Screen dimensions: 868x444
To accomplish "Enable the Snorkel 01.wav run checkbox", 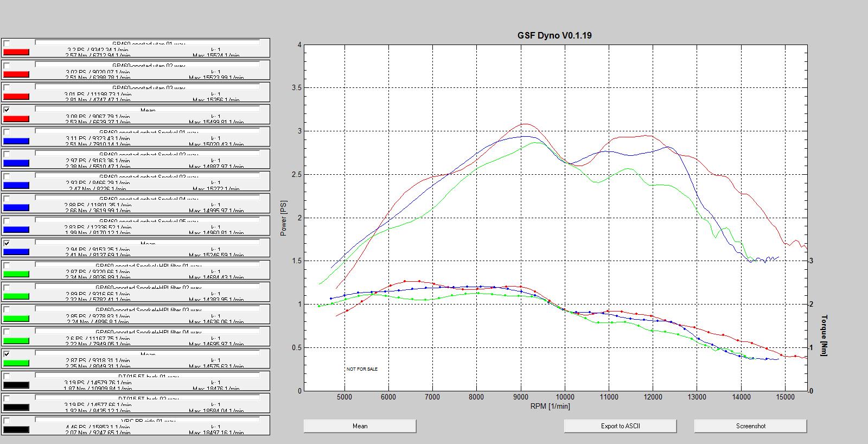I will coord(7,132).
